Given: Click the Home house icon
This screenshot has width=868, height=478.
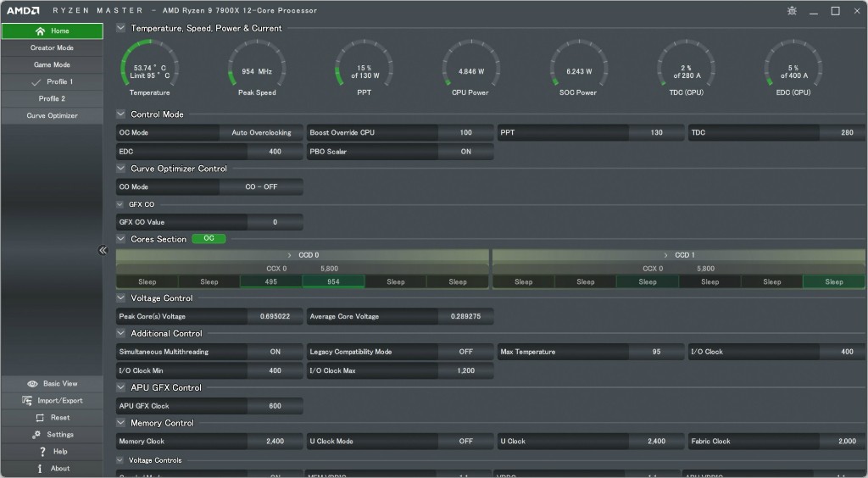Looking at the screenshot, I should pos(40,31).
